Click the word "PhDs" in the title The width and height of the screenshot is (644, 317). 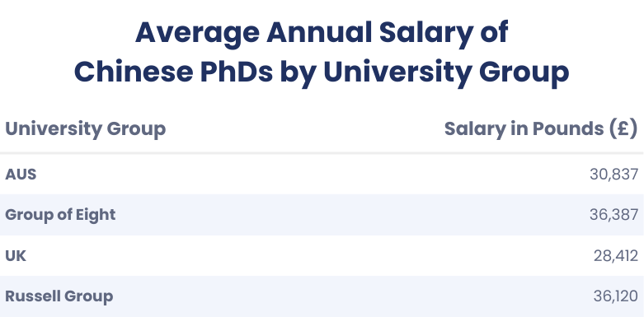(237, 72)
